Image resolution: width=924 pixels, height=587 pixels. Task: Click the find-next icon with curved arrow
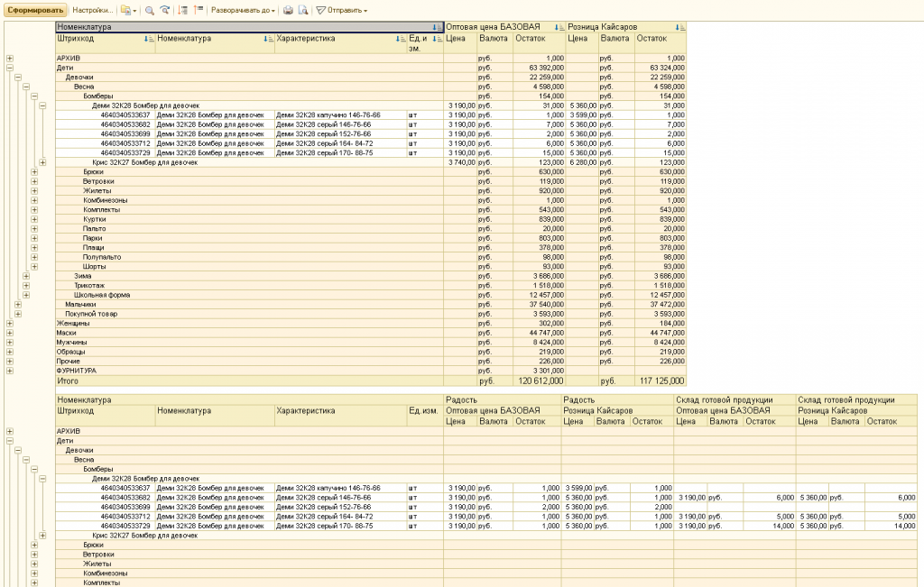click(165, 10)
